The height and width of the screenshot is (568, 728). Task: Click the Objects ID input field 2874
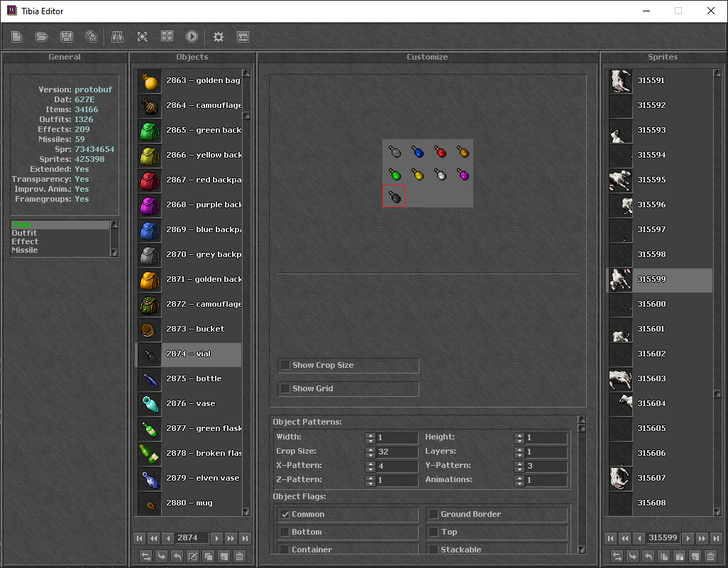click(x=193, y=538)
